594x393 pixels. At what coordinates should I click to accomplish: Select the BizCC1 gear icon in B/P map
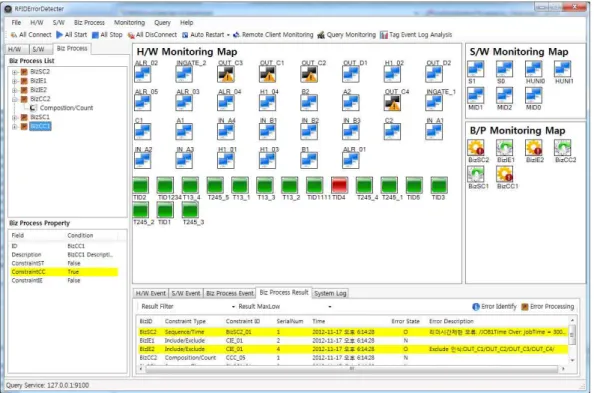pyautogui.click(x=505, y=174)
